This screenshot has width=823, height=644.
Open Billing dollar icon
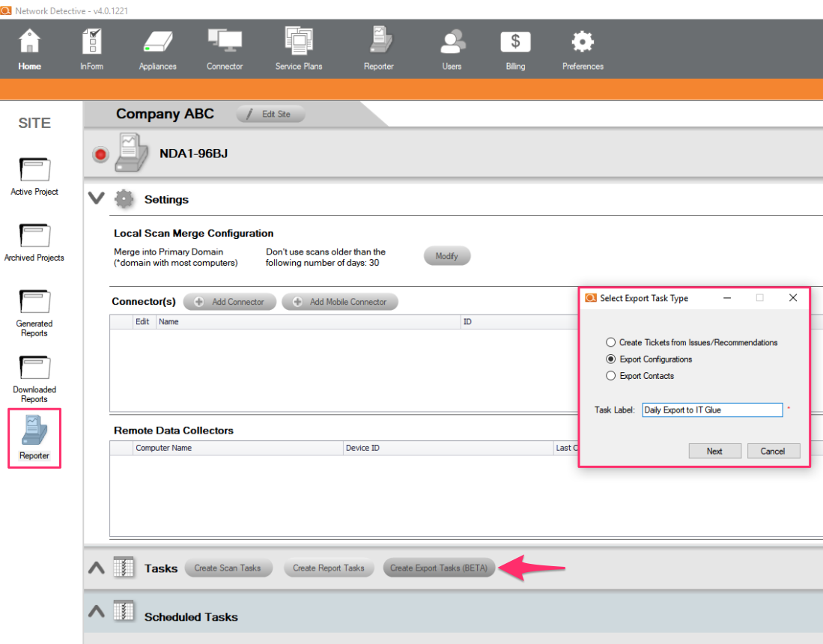(x=515, y=43)
